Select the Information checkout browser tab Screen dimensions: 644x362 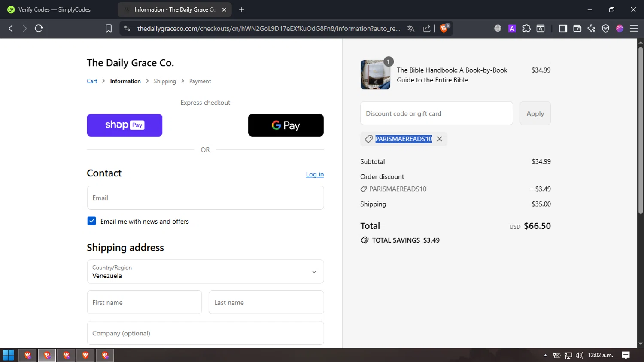(174, 9)
